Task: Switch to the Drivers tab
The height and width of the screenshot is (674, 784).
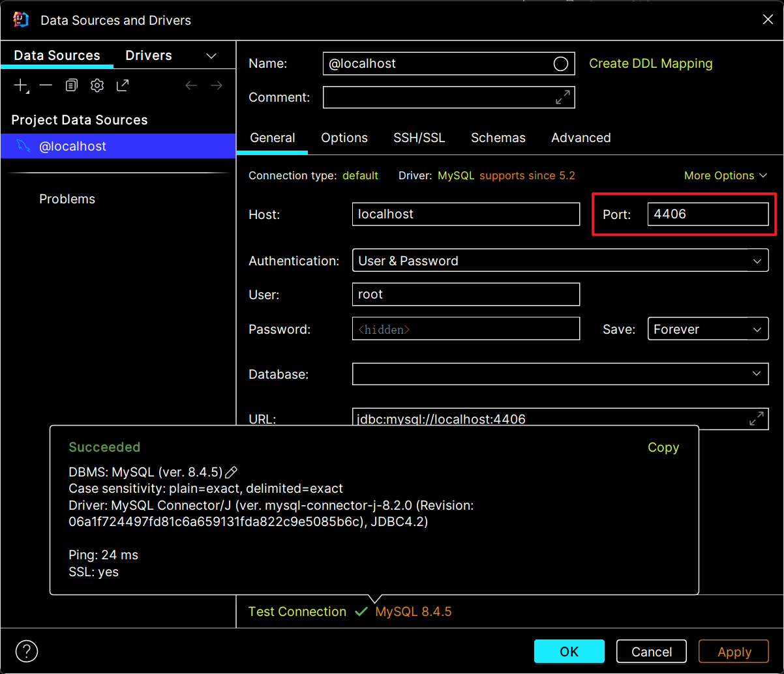Action: point(149,55)
